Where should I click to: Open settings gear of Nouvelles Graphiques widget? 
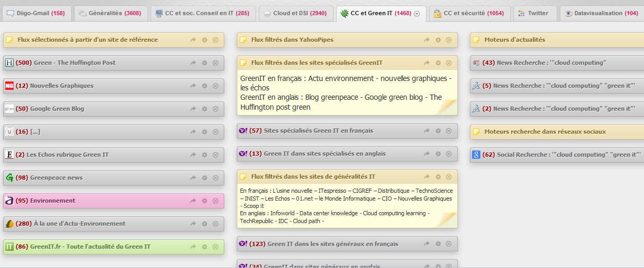[x=204, y=86]
